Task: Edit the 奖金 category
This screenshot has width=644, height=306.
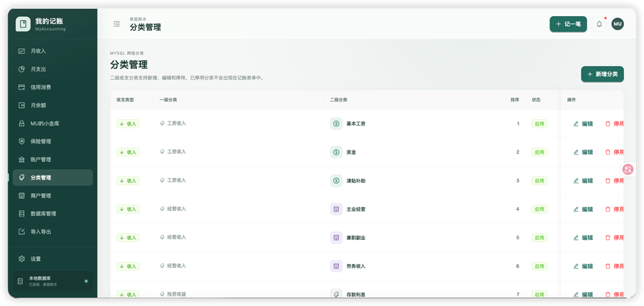Action: pyautogui.click(x=583, y=152)
